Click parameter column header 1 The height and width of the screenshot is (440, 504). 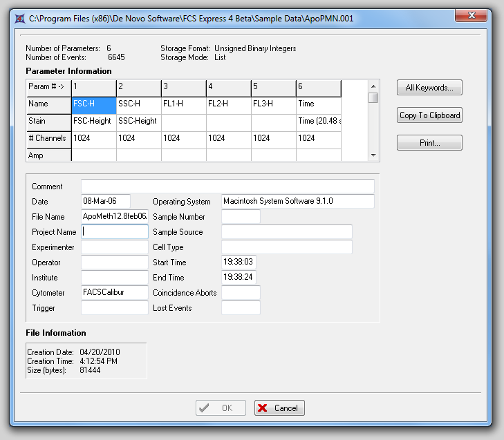coord(94,88)
